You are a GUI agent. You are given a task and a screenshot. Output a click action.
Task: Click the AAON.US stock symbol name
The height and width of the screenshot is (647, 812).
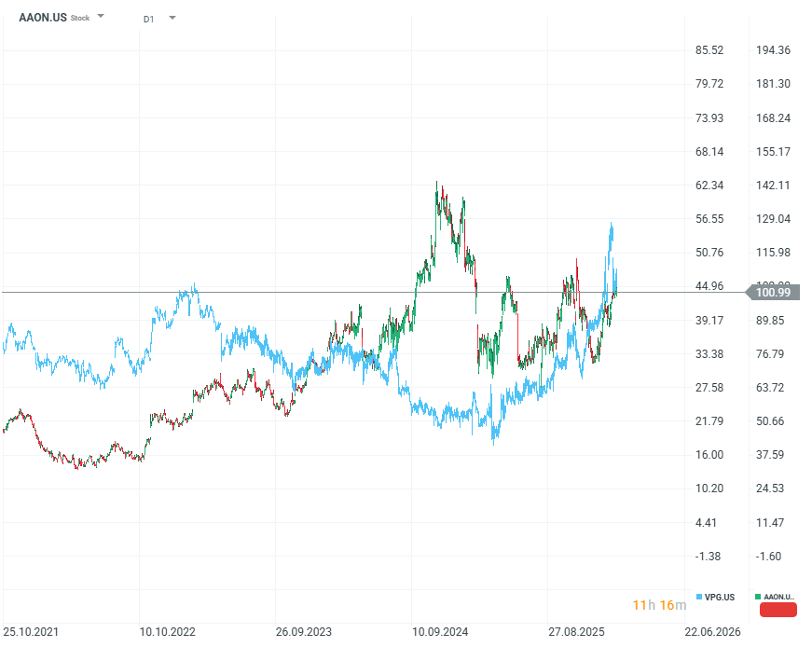pyautogui.click(x=42, y=17)
